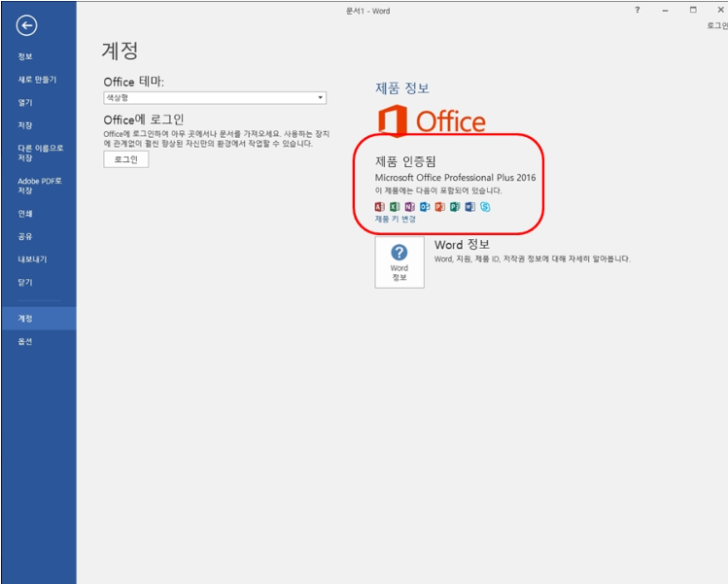Click the back arrow to exit Backstage

coord(27,26)
